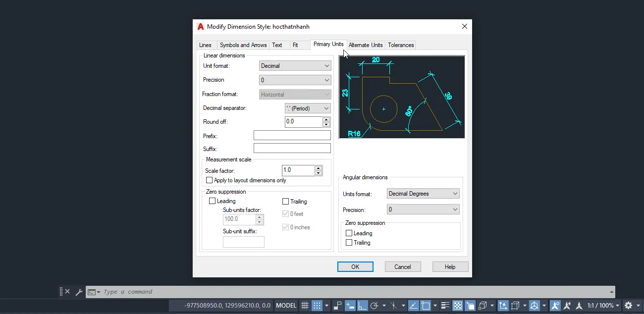Image resolution: width=644 pixels, height=314 pixels.
Task: Open the workspace switching gear icon
Action: 628,306
